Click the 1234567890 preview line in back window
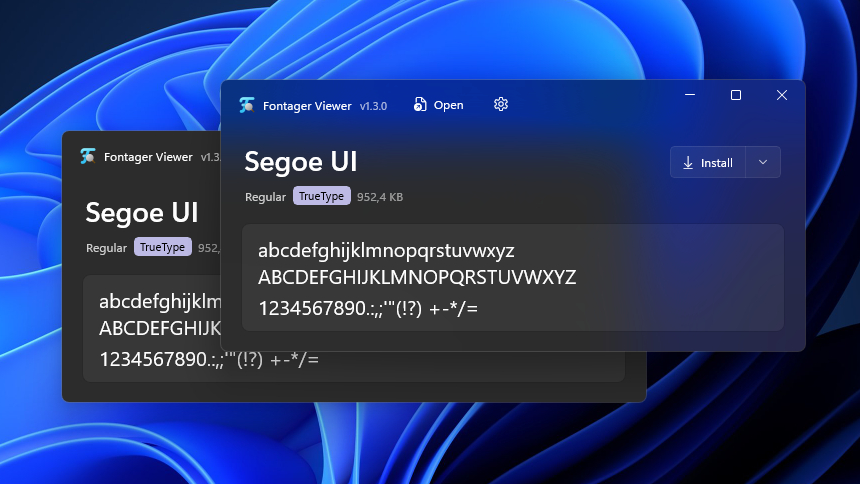Image resolution: width=860 pixels, height=484 pixels. pyautogui.click(x=209, y=359)
